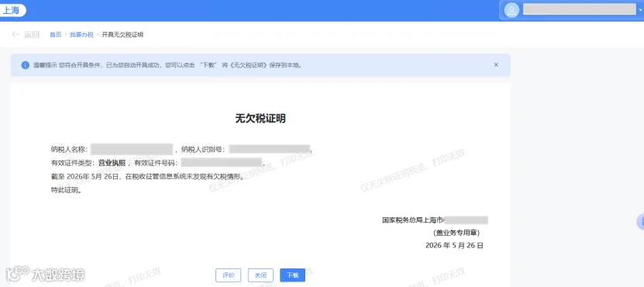Click the 营业执照 document type text
The image size is (644, 287).
coord(112,163)
